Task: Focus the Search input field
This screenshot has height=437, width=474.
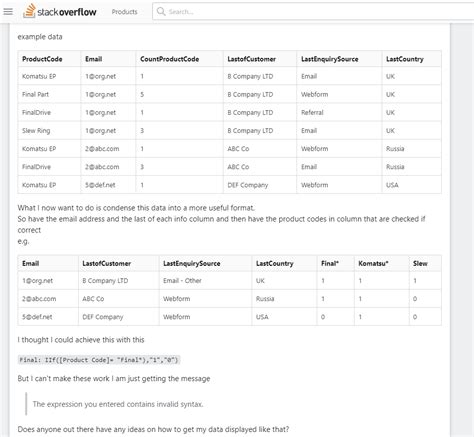Action: coord(313,12)
